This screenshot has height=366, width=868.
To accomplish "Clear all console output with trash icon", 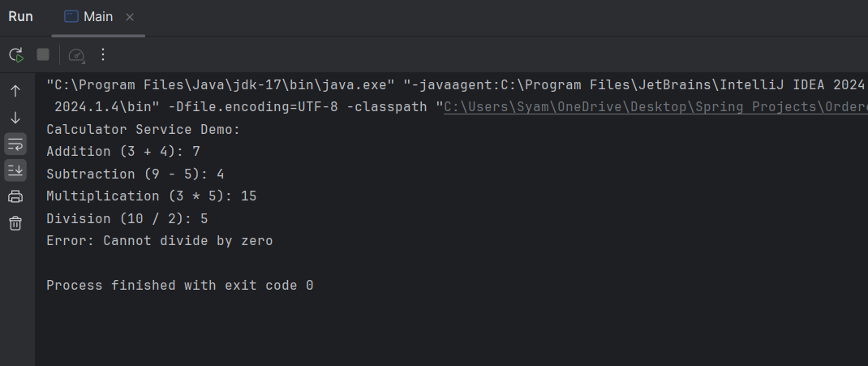I will (15, 223).
